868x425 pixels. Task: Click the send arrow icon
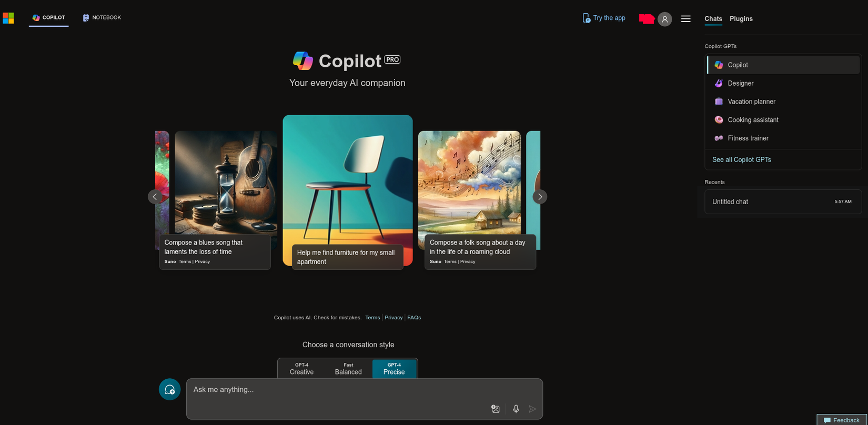532,409
